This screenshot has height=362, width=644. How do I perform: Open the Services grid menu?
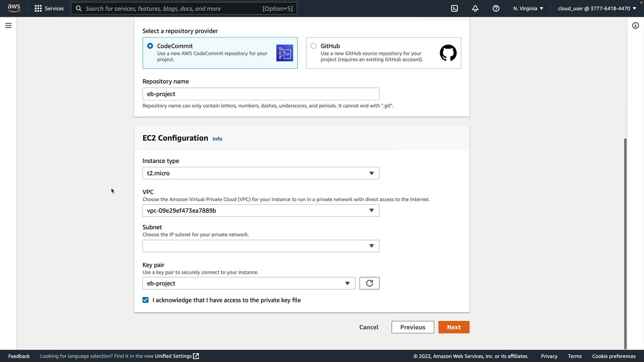click(x=49, y=8)
